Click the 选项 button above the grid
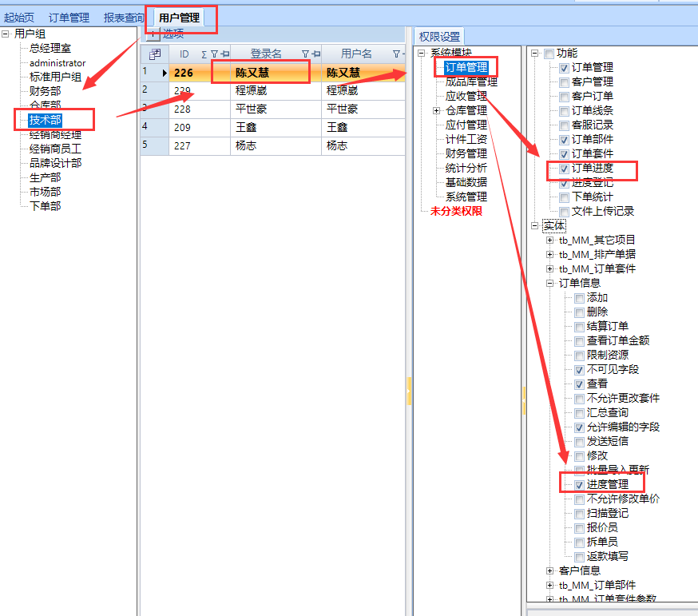 pos(173,34)
